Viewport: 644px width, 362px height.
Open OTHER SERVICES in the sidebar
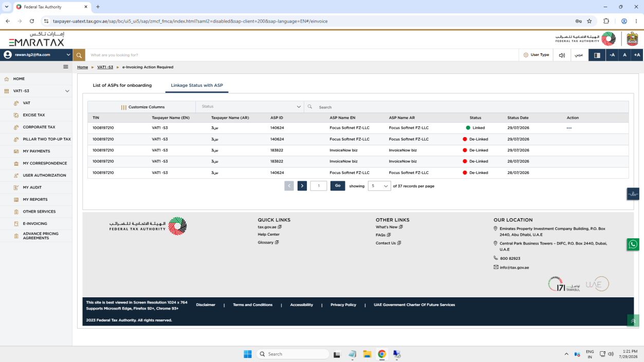(x=39, y=212)
